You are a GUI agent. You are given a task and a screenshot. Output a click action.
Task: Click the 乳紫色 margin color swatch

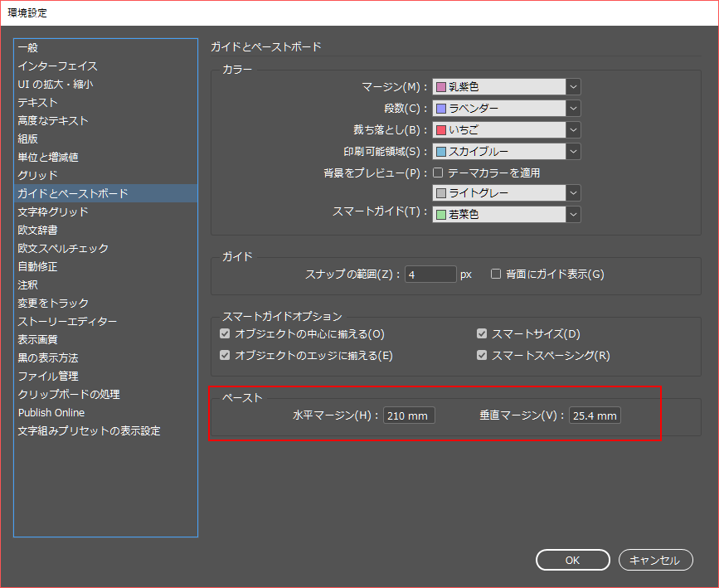[x=441, y=87]
